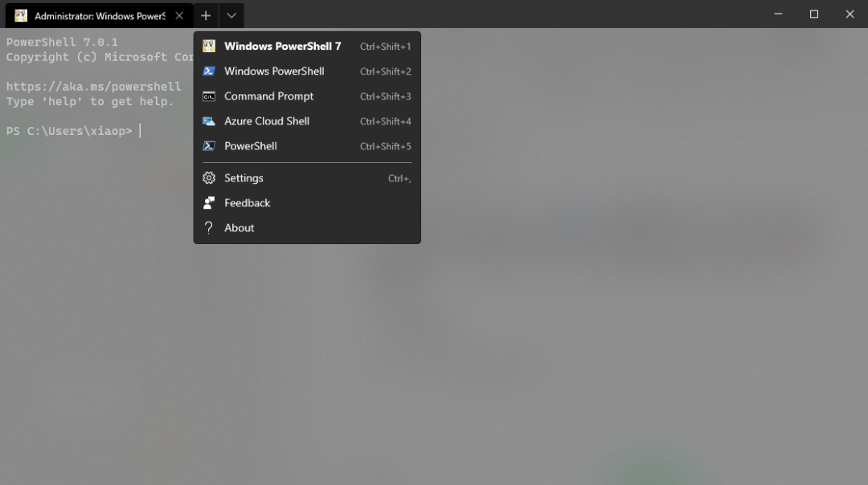
Task: Click the https://aka.ms/powershell text
Action: click(x=93, y=86)
